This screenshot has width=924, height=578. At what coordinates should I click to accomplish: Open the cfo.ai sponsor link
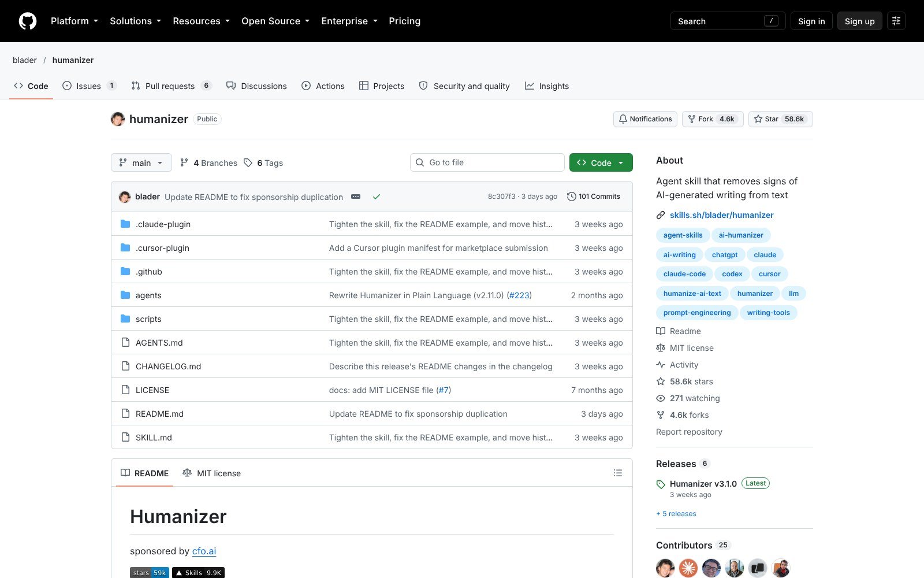204,551
